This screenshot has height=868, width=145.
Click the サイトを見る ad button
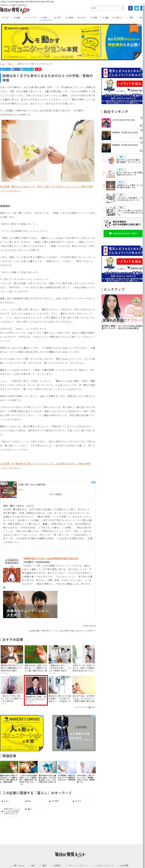[56, 494]
